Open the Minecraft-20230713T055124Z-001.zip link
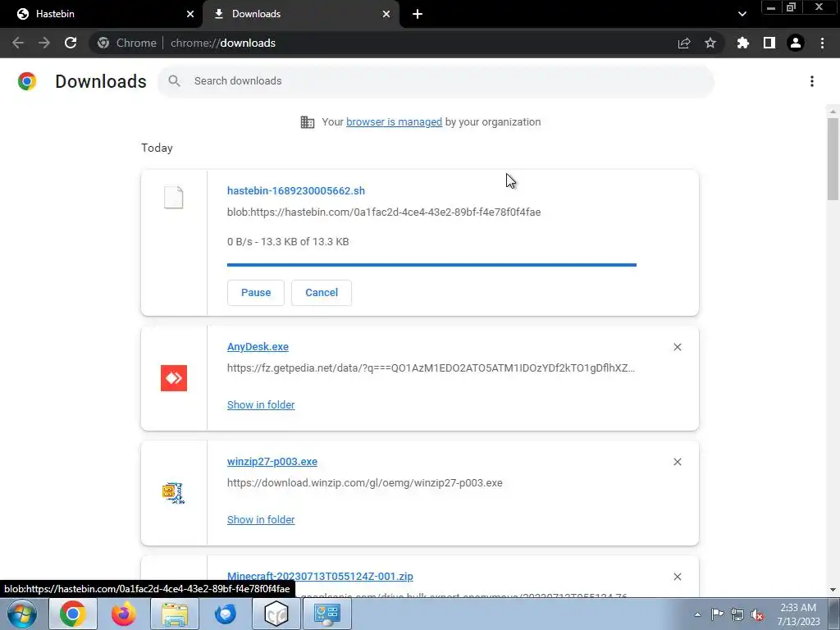Viewport: 840px width, 630px height. (320, 577)
